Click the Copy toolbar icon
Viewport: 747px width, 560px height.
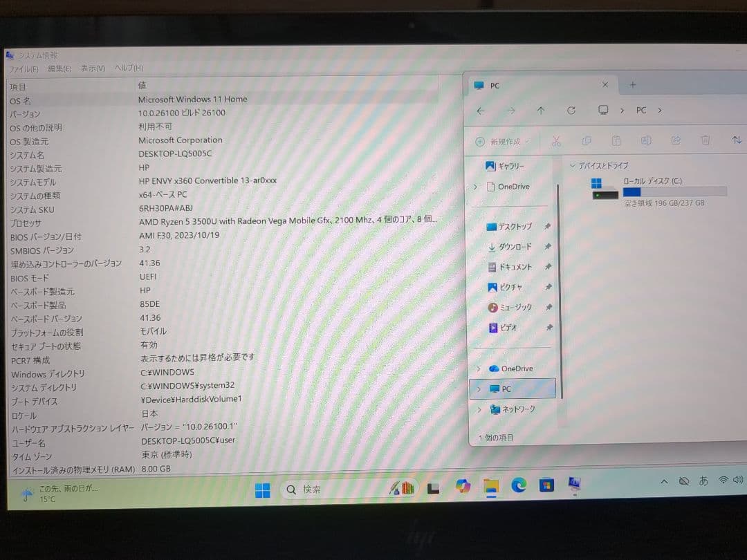587,140
